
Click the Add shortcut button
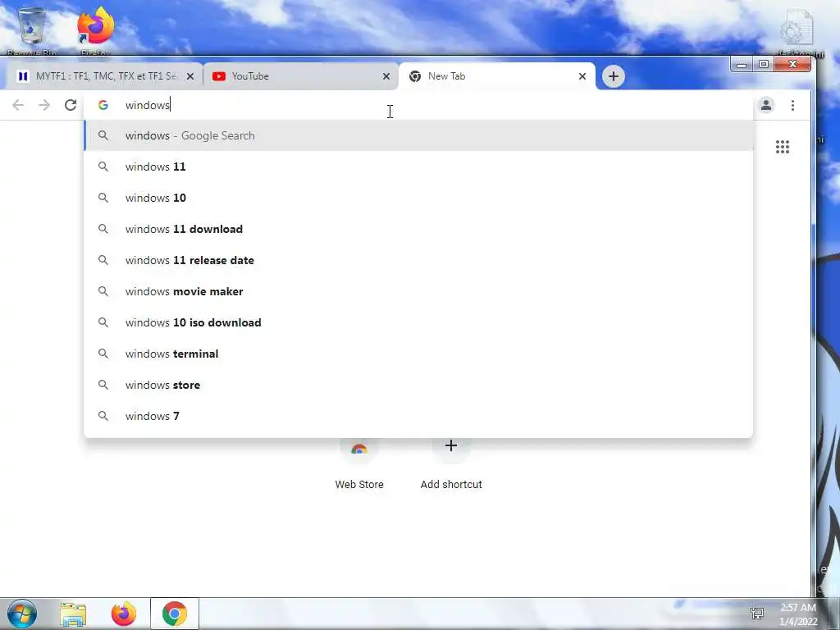click(451, 464)
